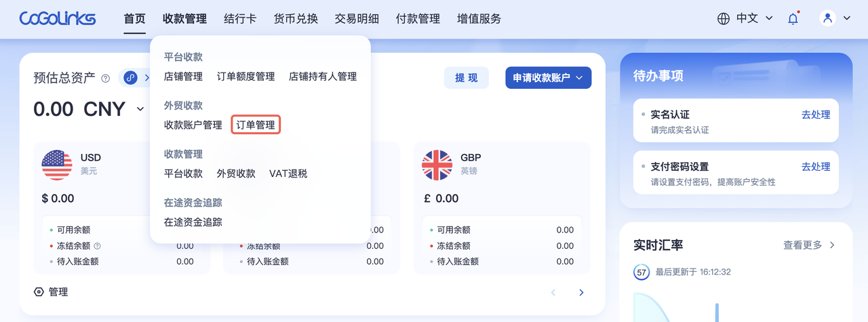Open the 申请收款账户 dropdown button
868x322 pixels.
click(x=548, y=78)
